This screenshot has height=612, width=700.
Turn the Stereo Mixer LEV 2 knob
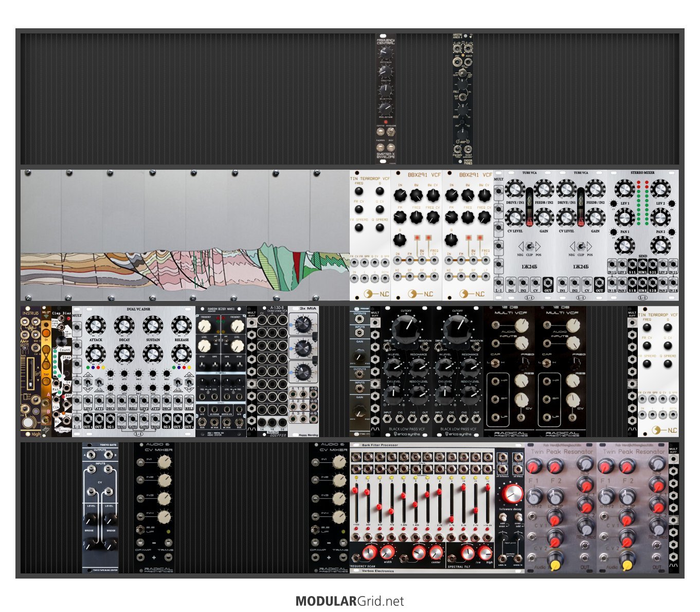[660, 189]
